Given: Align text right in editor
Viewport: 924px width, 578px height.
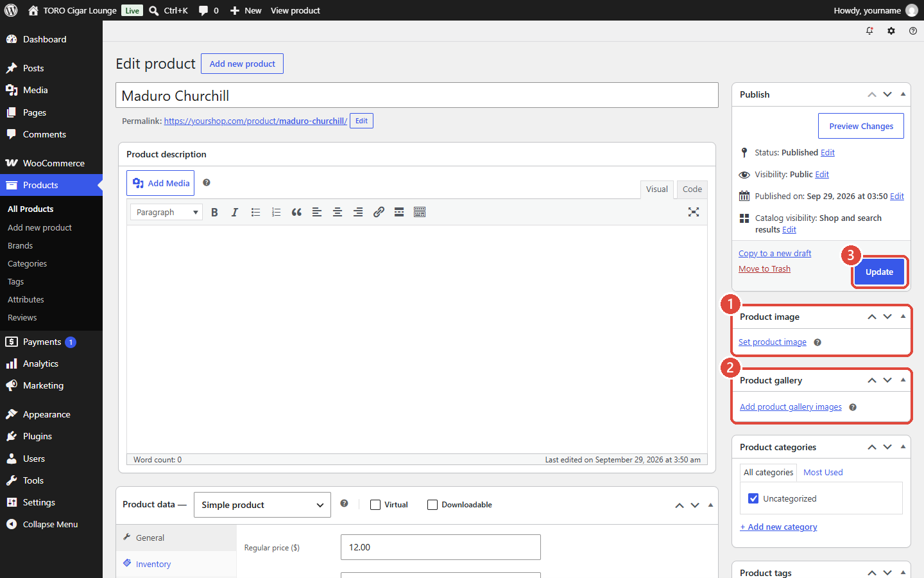Looking at the screenshot, I should [x=358, y=212].
